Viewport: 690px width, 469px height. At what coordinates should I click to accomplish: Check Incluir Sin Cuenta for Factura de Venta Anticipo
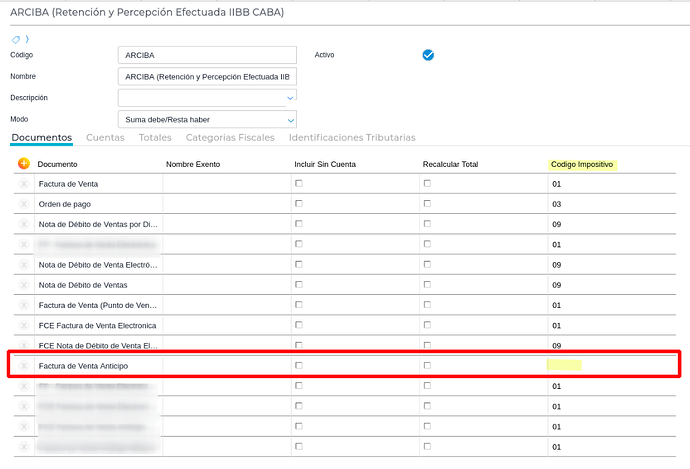[x=299, y=366]
